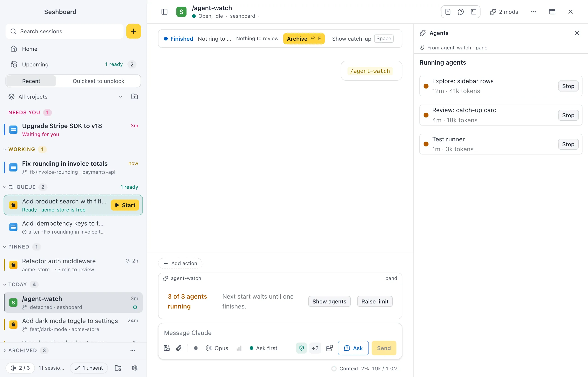This screenshot has height=377, width=588.
Task: Click Start on Add product search row
Action: (x=125, y=205)
